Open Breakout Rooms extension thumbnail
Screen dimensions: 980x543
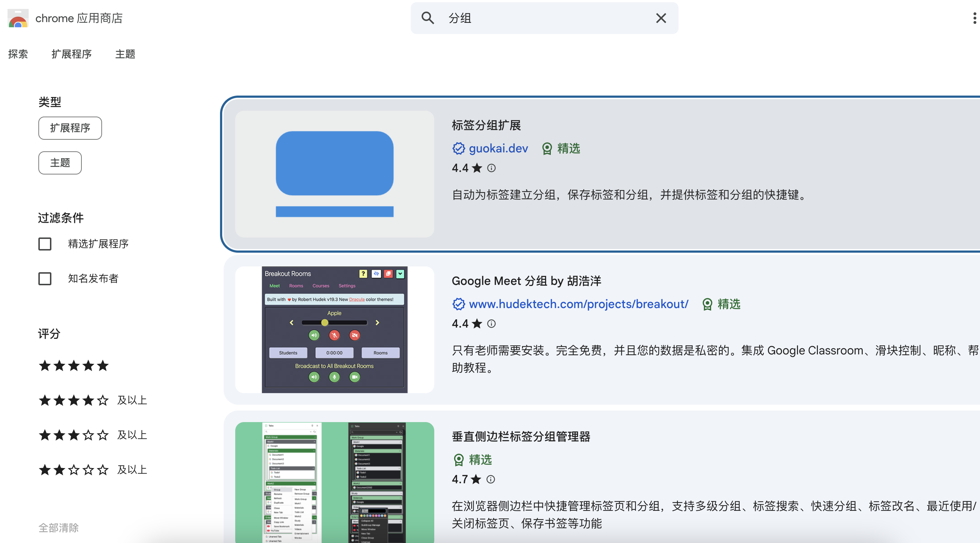pos(334,329)
